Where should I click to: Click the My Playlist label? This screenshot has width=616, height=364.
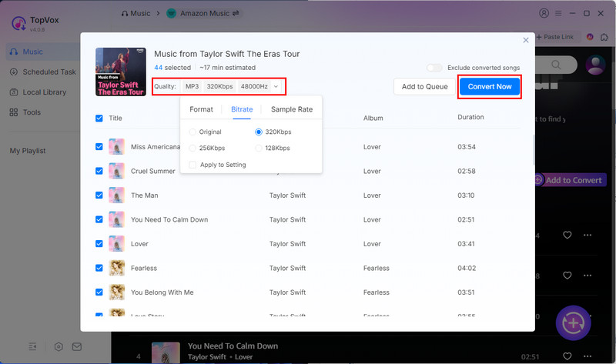pos(28,151)
